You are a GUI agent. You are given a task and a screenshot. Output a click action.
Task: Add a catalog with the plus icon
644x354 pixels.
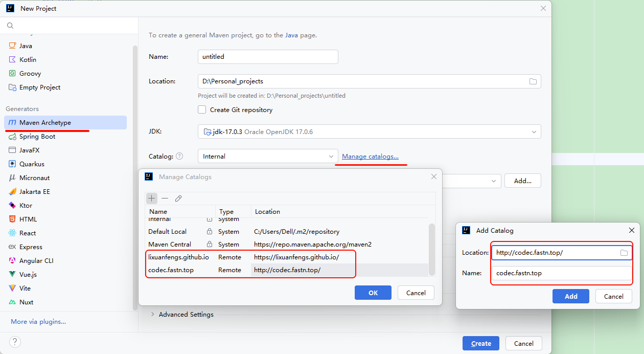(152, 198)
